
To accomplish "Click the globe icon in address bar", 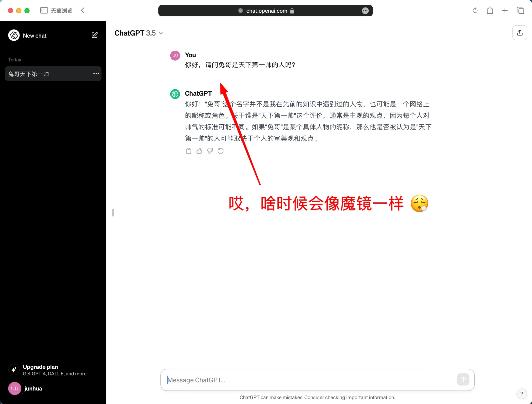I will 240,11.
